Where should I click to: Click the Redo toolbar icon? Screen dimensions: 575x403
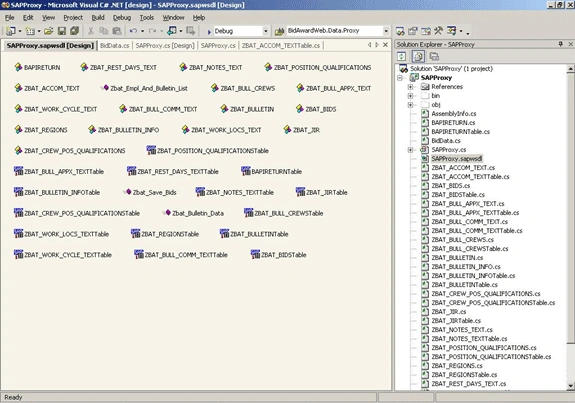click(x=153, y=31)
